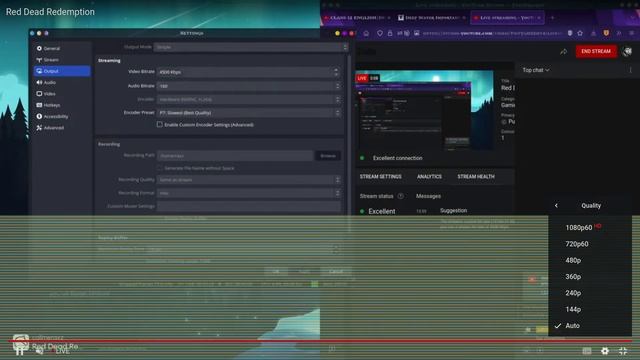The width and height of the screenshot is (640, 360).
Task: Expand the Top chat dropdown
Action: coord(536,70)
